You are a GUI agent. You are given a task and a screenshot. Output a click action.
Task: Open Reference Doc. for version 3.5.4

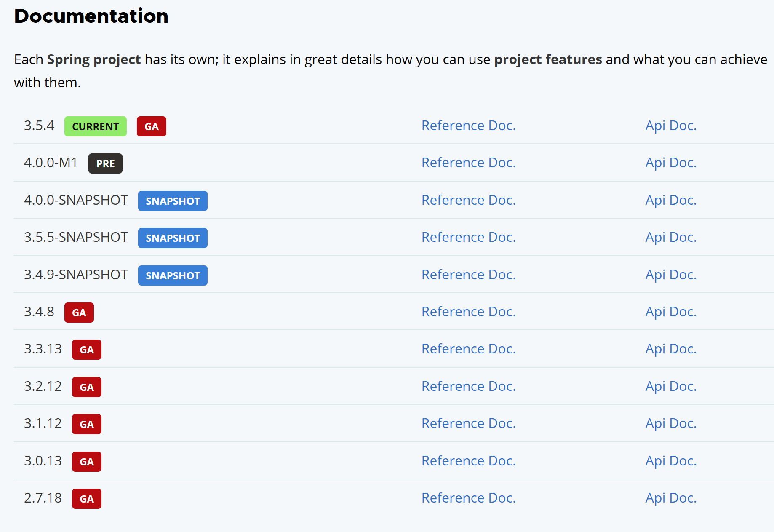pyautogui.click(x=469, y=126)
